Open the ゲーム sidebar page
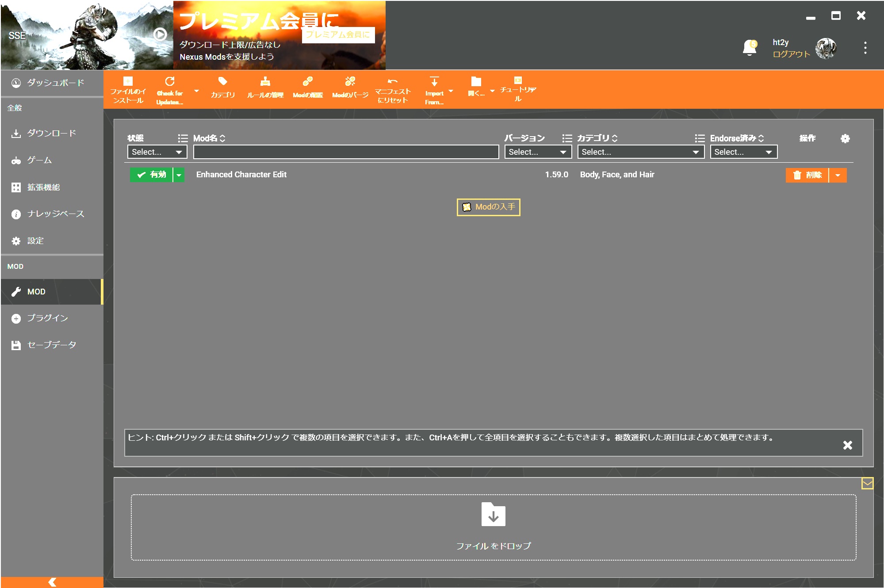The image size is (884, 588). tap(52, 160)
